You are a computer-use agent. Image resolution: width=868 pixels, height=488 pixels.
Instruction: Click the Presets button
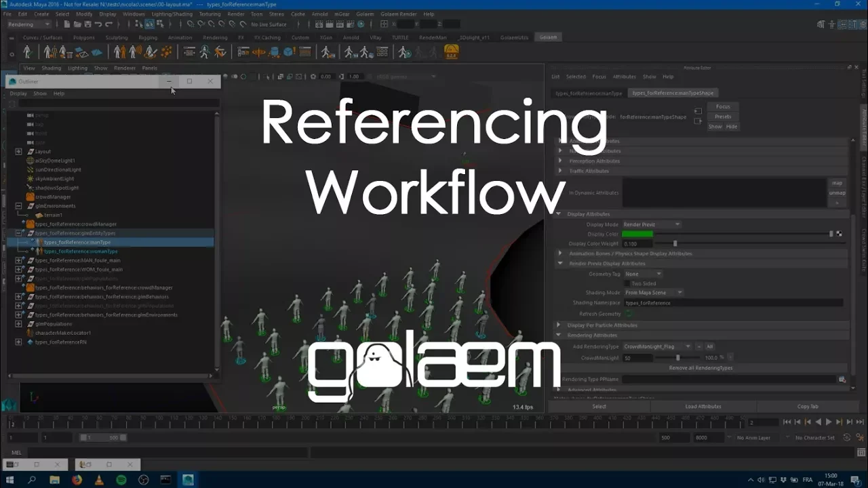(723, 117)
